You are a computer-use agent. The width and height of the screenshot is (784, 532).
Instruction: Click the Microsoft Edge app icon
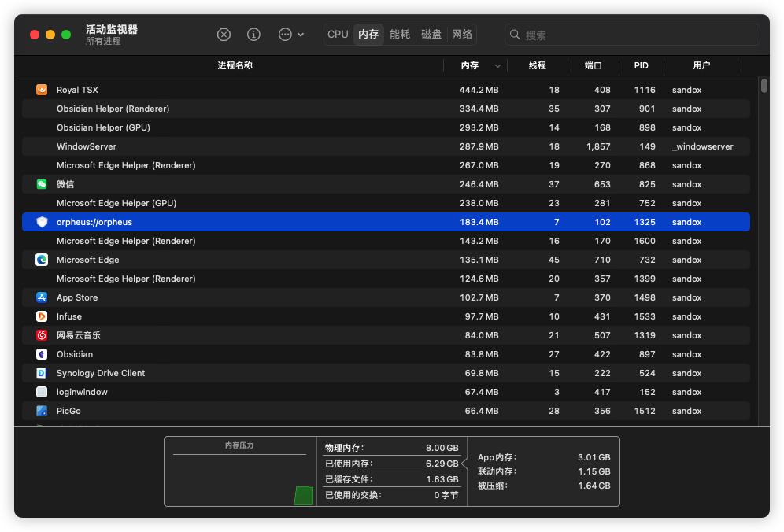[x=42, y=260]
